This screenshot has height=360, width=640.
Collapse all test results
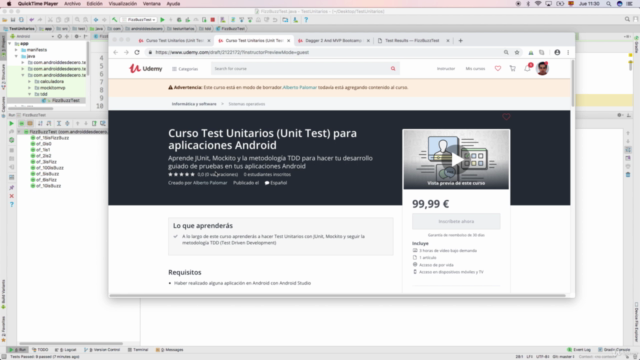coord(67,123)
